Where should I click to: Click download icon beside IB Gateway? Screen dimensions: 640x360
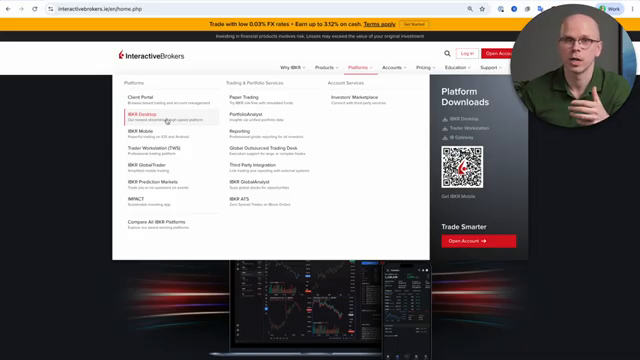445,138
